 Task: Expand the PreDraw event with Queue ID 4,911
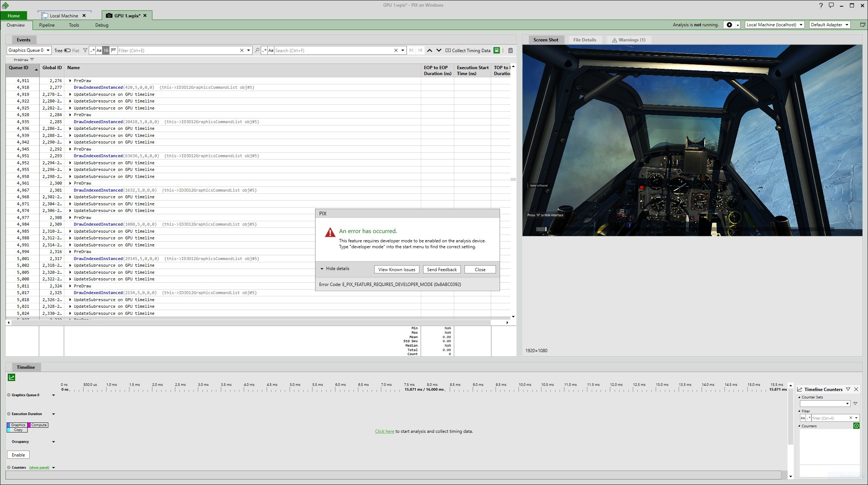[x=70, y=81]
